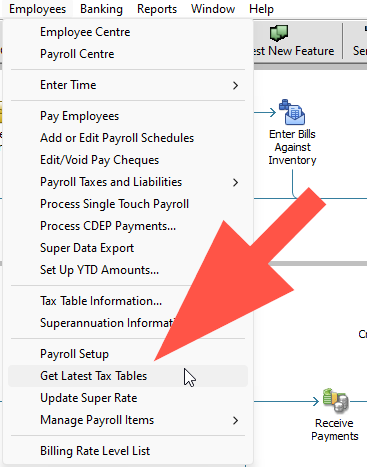
Task: Select Payroll Centre menu entry
Action: (x=128, y=54)
